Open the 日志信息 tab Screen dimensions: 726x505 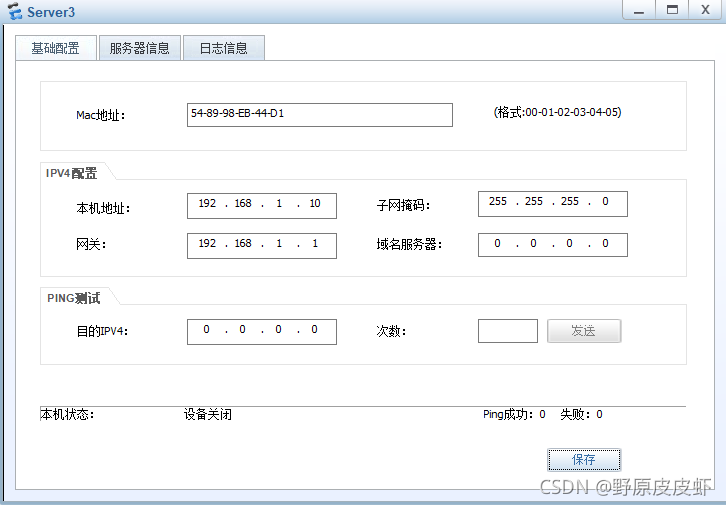coord(224,48)
